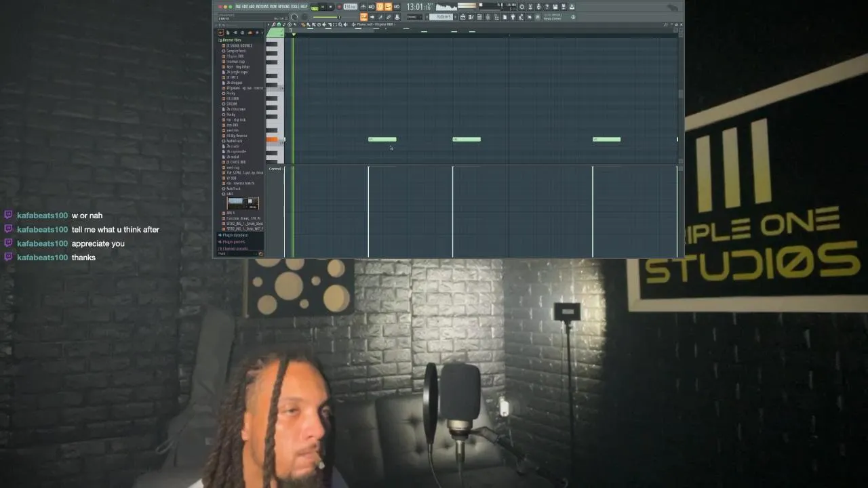The height and width of the screenshot is (488, 868).
Task: Click the browser cloud icon
Action: tap(250, 33)
